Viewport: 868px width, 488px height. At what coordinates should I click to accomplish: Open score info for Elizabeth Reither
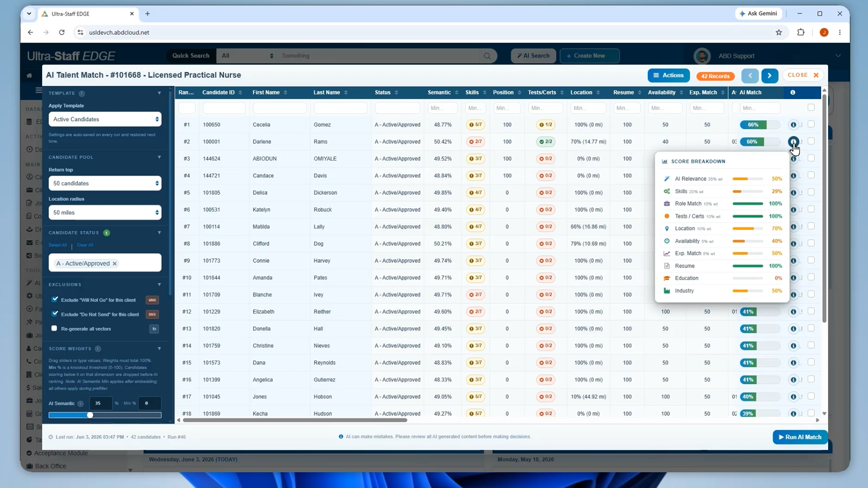pos(793,312)
